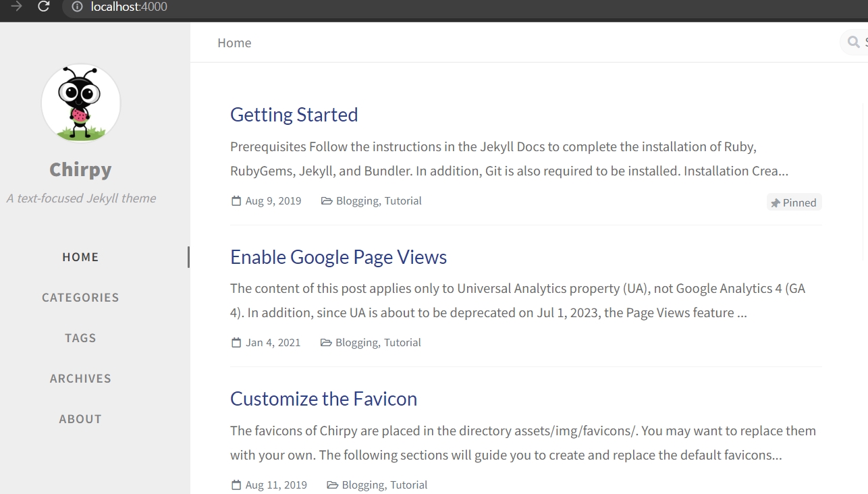Screen dimensions: 868x494
Task: Open the 'Enable Google Page Views' post
Action: (x=339, y=257)
